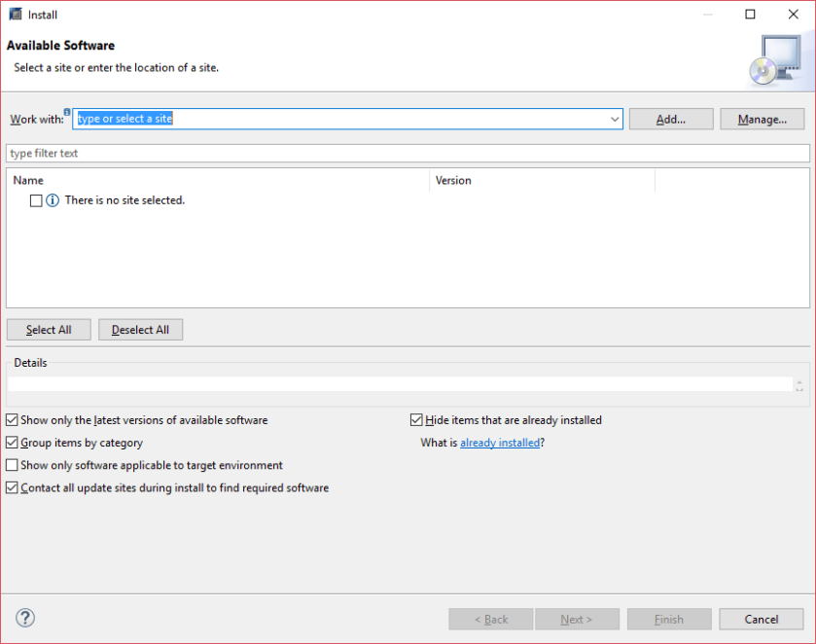Uncheck Group items by category
Screen dimensions: 816x644
point(12,443)
